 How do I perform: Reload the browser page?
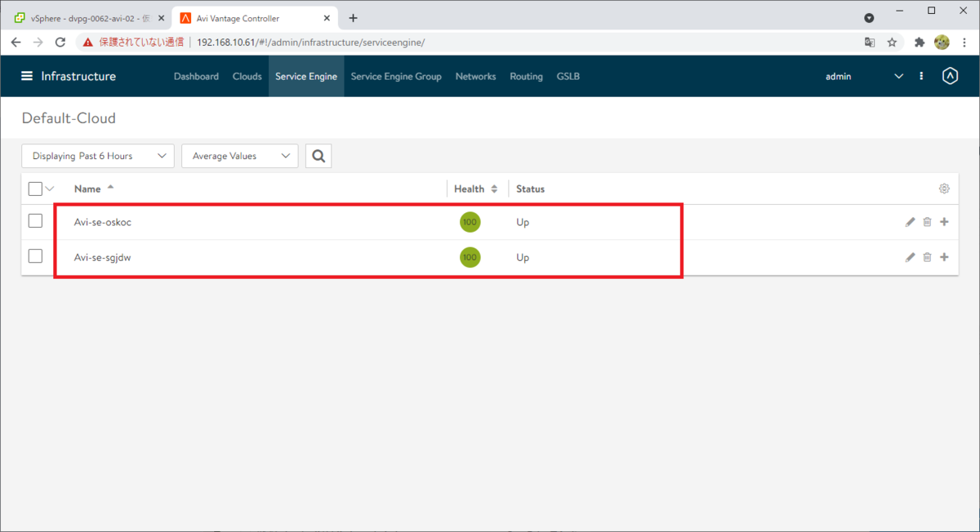click(60, 42)
